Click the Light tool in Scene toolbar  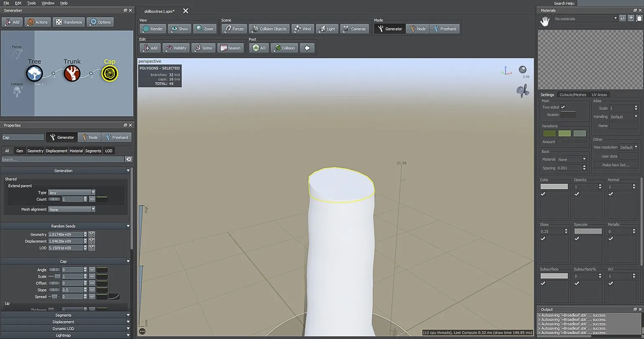click(x=327, y=29)
